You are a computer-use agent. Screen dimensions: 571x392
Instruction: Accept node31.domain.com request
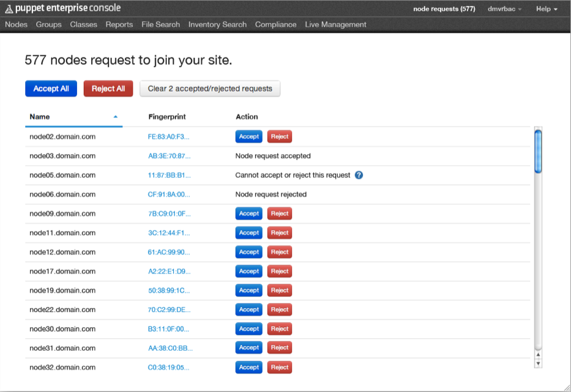pos(248,347)
